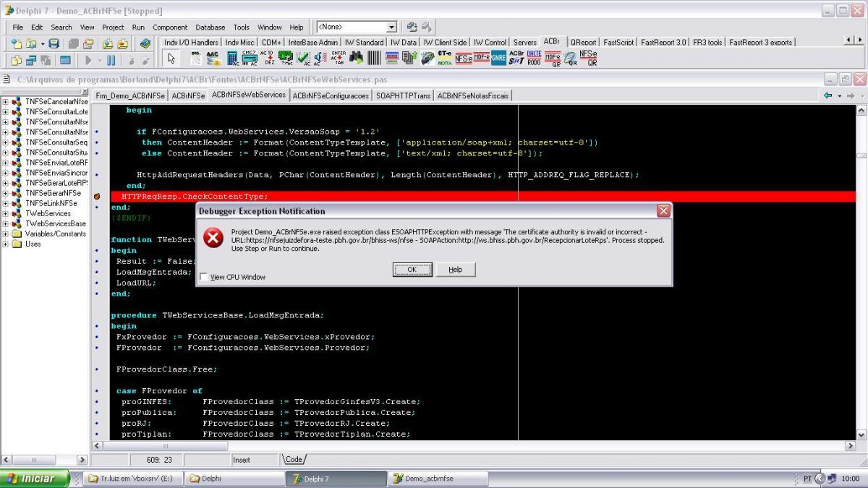This screenshot has height=488, width=868.
Task: Open Tr.luiz em 'vboxsrv' taskbar item
Action: (x=135, y=479)
